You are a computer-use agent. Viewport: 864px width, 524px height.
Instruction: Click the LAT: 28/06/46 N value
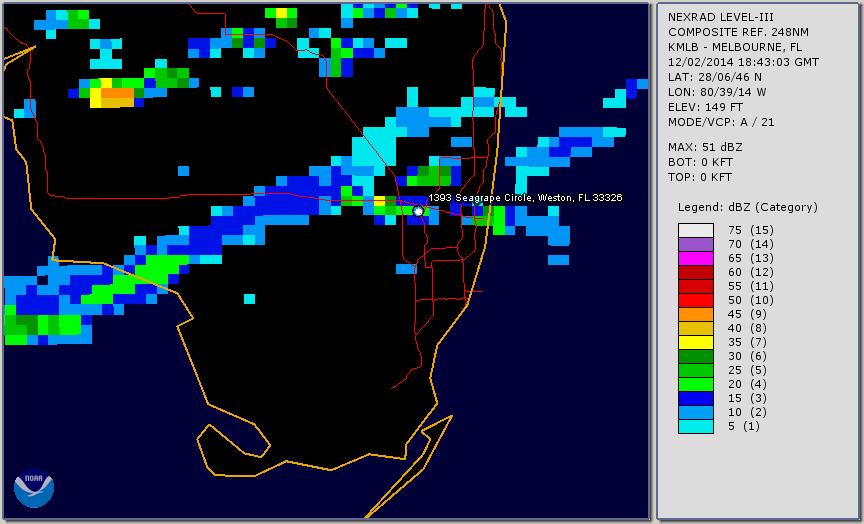tap(715, 77)
